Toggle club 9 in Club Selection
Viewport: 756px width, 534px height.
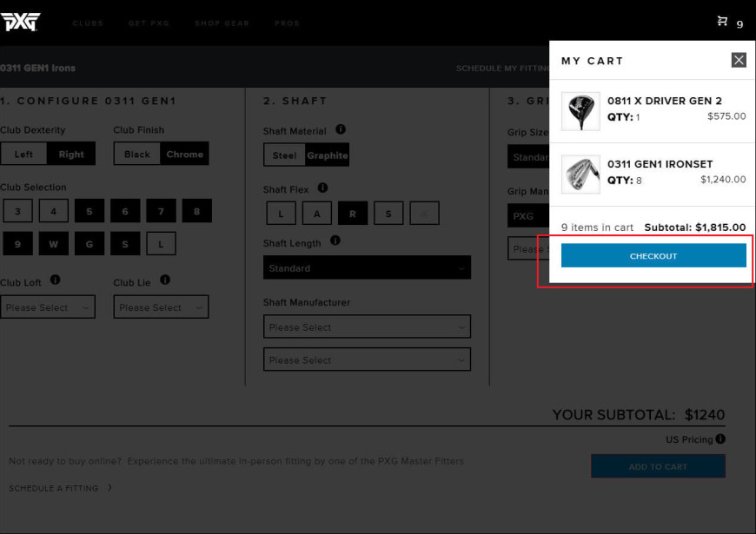18,244
